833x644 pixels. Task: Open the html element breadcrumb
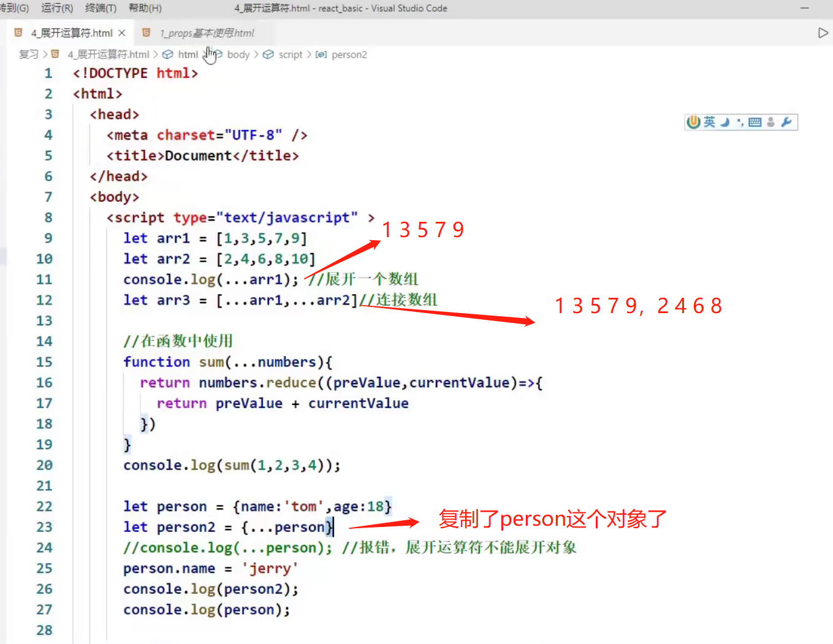click(x=188, y=55)
